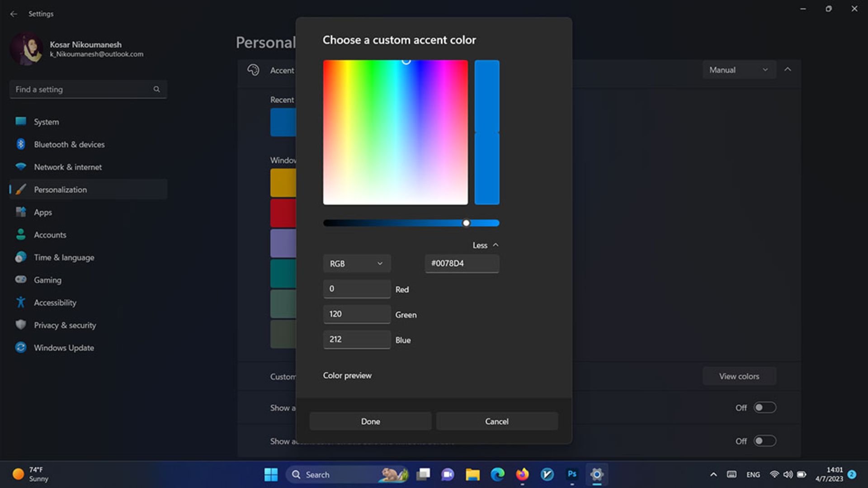Screen dimensions: 868x488
Task: Click the Apps settings icon
Action: coord(21,212)
